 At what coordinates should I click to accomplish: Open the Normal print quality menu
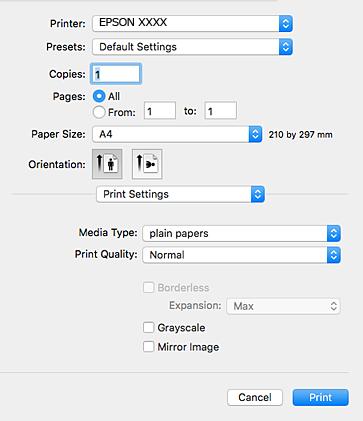pos(241,255)
